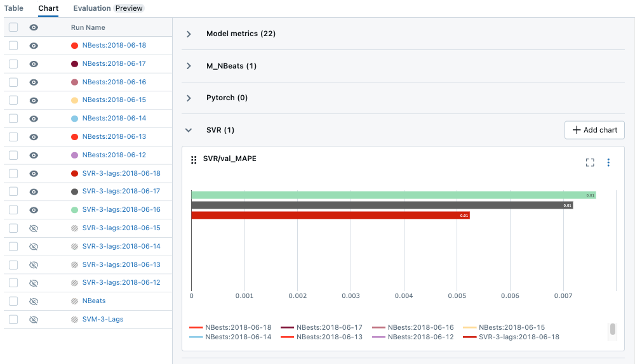
Task: Open the NBests:2018-06-12 run link
Action: pyautogui.click(x=114, y=155)
